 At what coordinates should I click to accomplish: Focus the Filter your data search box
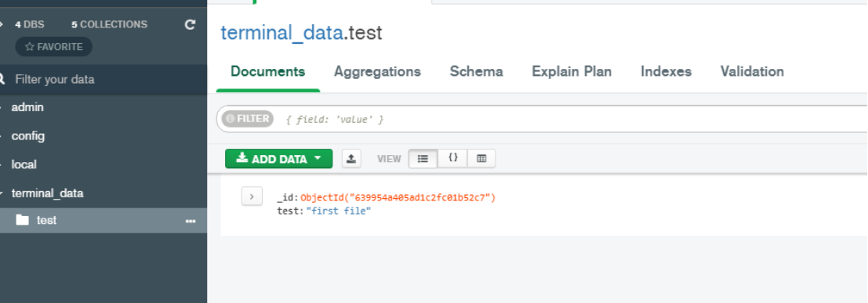click(x=105, y=79)
